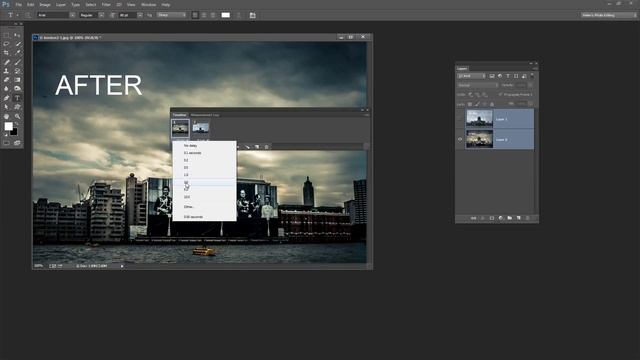Turn layer filtering on or off
This screenshot has width=640, height=360.
532,76
